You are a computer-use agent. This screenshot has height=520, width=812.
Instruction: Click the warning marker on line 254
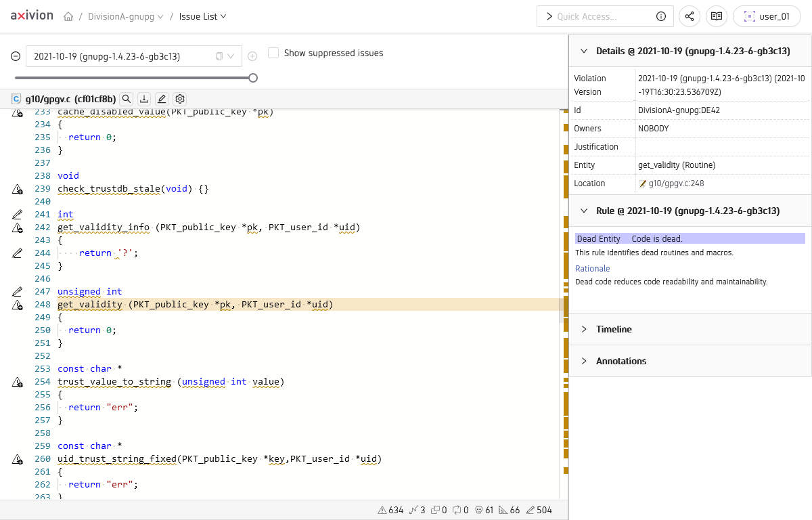click(x=18, y=383)
